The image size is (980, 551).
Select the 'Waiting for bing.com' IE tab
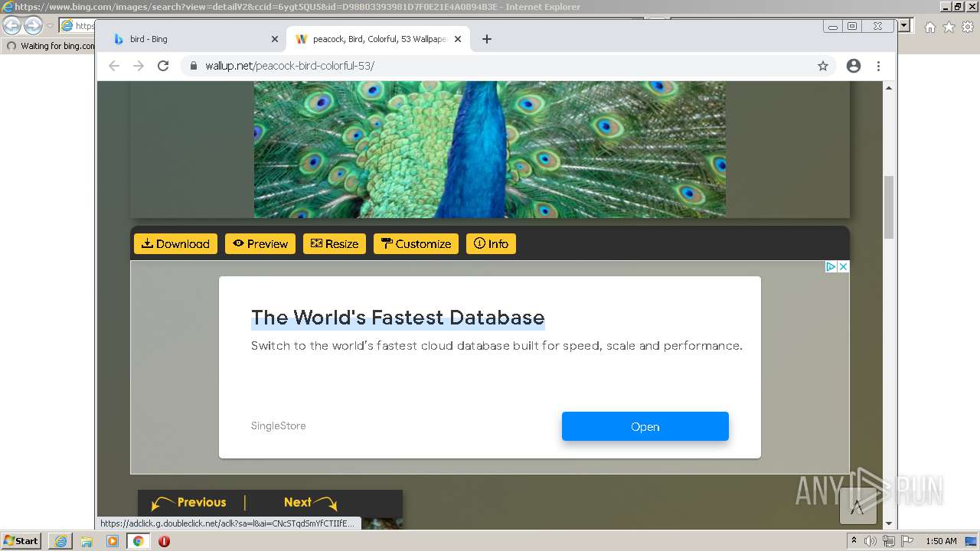[x=50, y=46]
